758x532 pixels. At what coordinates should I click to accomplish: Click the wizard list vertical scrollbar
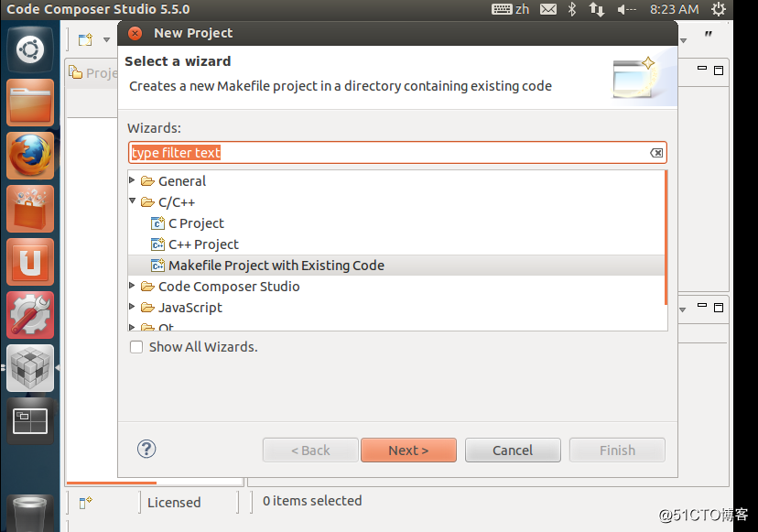[x=666, y=238]
